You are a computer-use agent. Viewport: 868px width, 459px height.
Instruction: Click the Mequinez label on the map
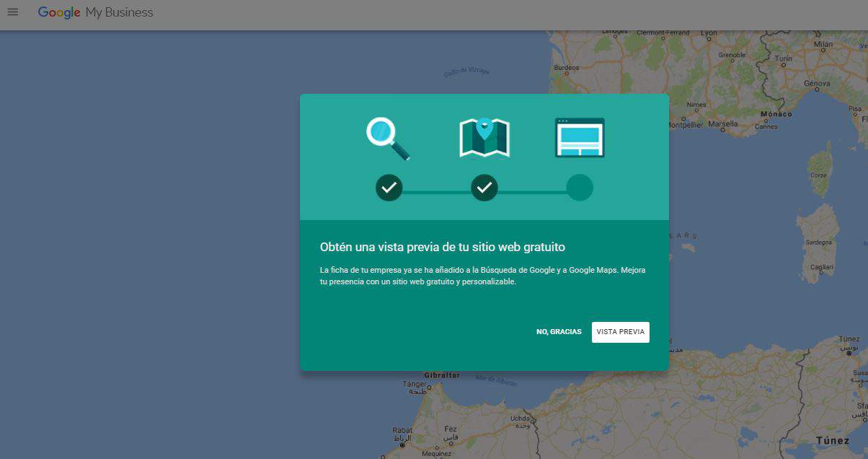436,454
